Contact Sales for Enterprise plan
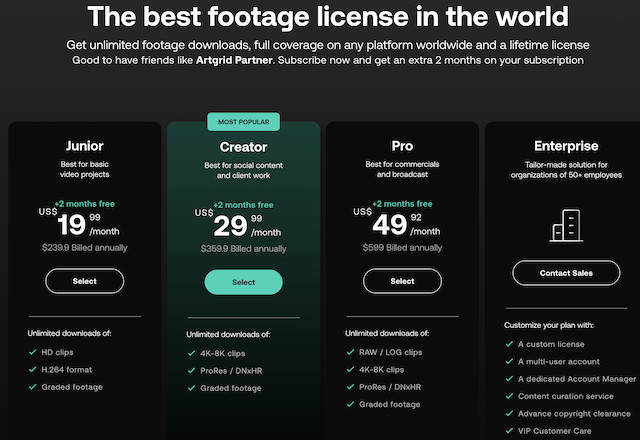640x440 pixels. 566,273
